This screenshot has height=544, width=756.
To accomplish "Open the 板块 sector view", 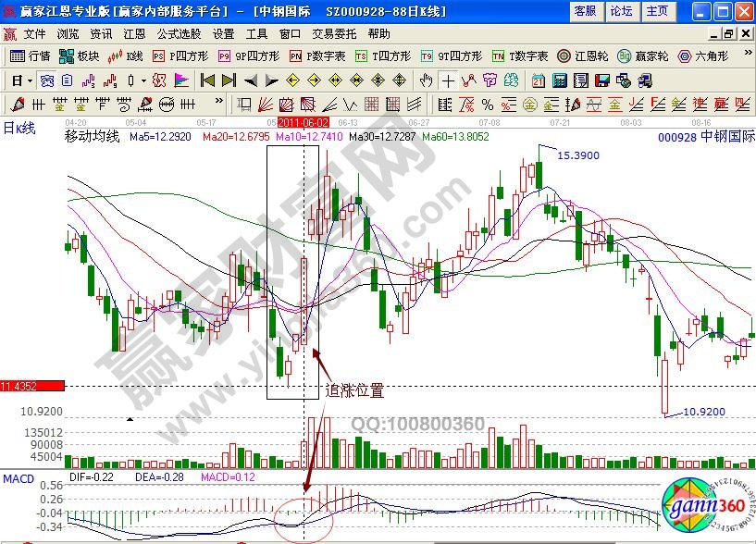I will [x=81, y=56].
